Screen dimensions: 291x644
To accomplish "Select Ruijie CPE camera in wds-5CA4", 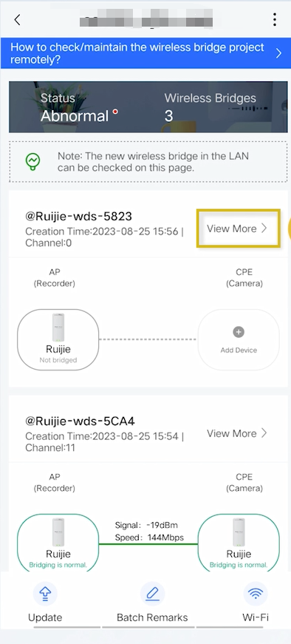I will [x=239, y=543].
